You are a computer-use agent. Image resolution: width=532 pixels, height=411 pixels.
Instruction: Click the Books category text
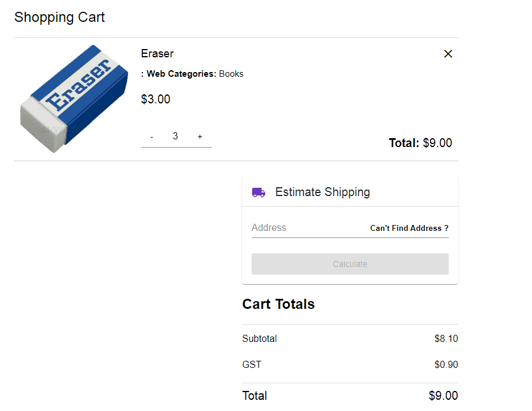click(x=231, y=74)
